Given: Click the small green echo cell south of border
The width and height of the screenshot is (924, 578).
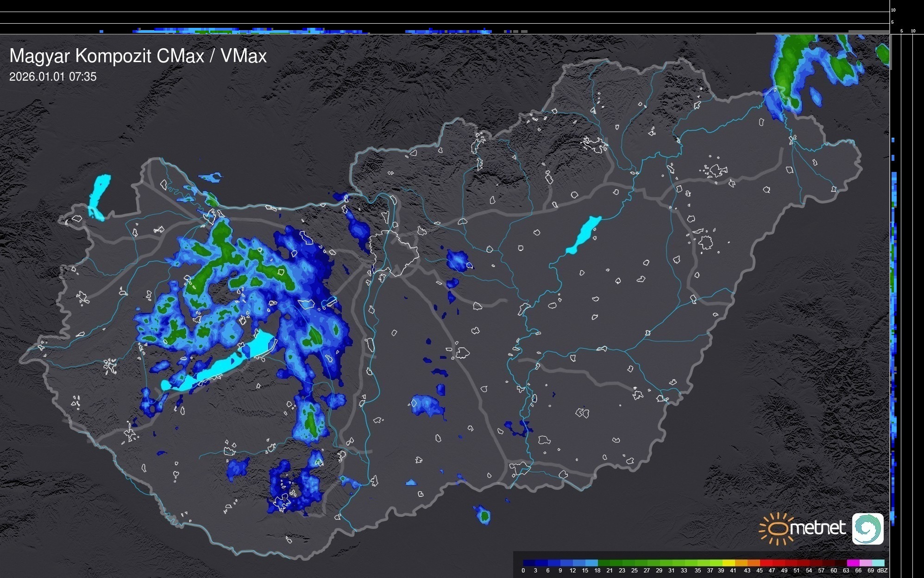Looking at the screenshot, I should click(484, 515).
